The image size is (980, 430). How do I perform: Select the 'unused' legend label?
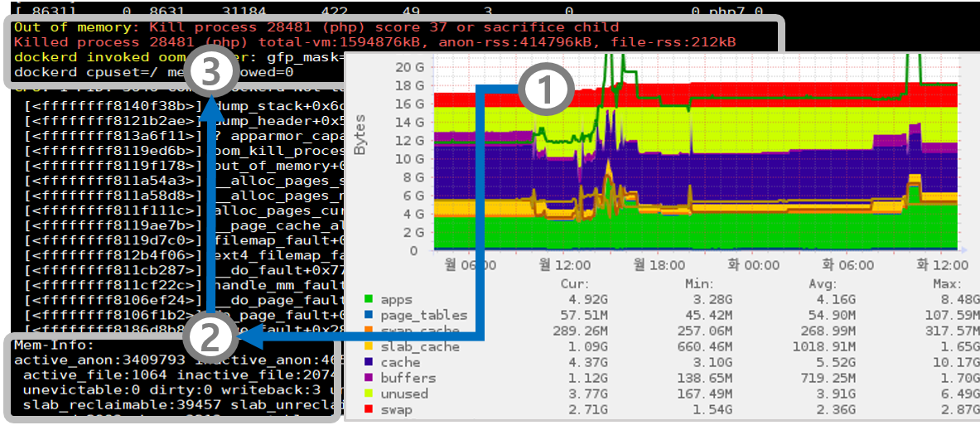(x=403, y=394)
